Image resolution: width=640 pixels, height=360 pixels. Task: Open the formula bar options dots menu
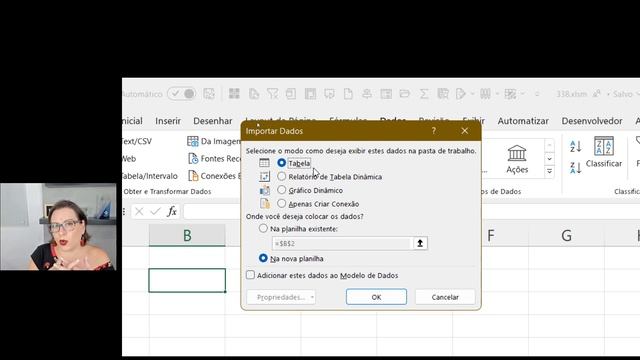(x=124, y=211)
